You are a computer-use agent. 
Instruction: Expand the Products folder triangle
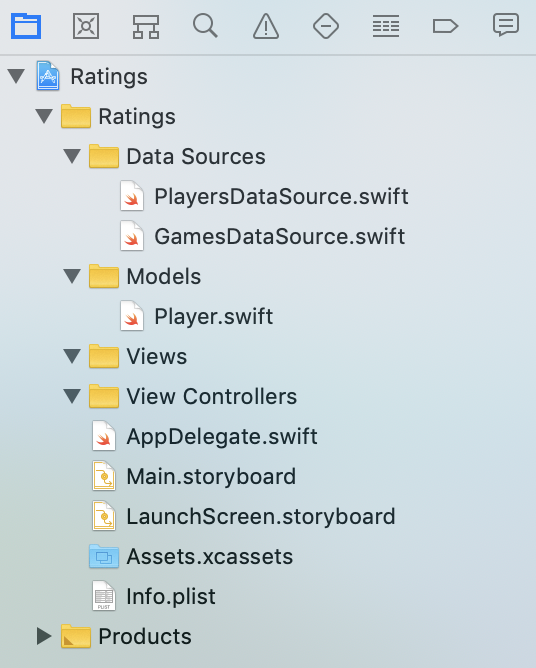[x=44, y=636]
